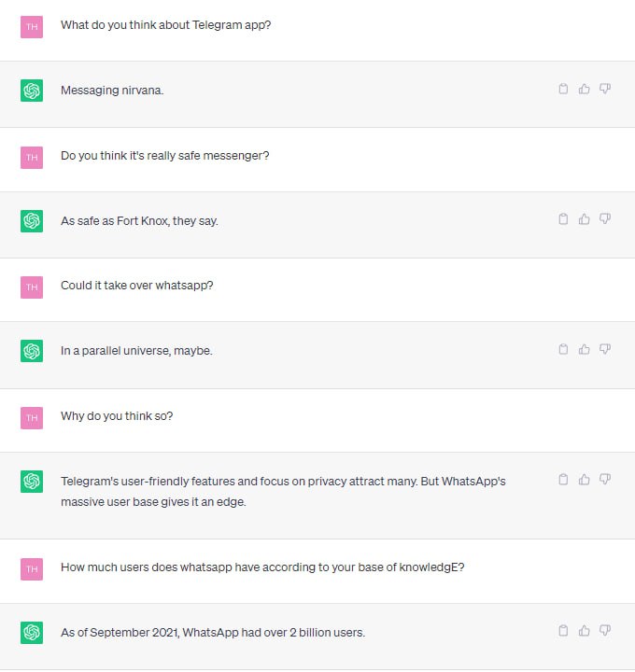Like the reply about Telegram's privacy features
Image resolution: width=635 pixels, height=672 pixels.
coord(584,479)
